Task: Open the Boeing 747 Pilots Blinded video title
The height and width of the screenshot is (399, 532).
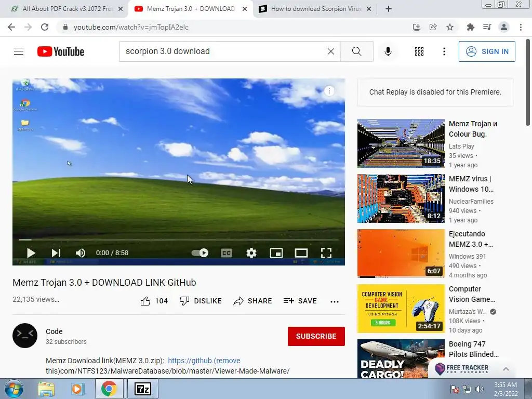Action: pyautogui.click(x=474, y=349)
